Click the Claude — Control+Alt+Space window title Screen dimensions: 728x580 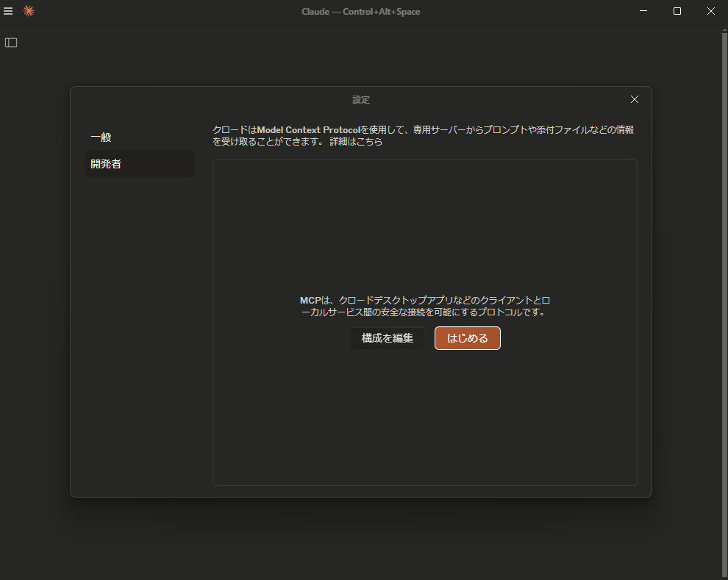pyautogui.click(x=361, y=12)
